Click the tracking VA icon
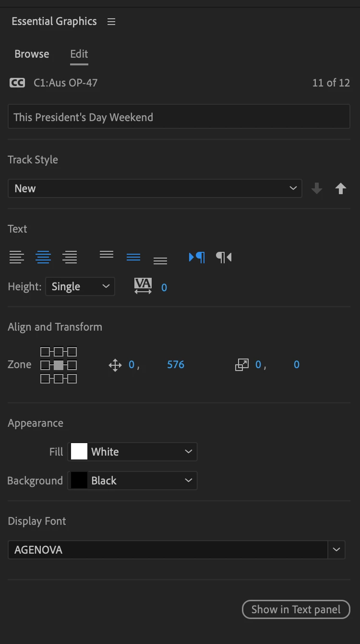Viewport: 360px width, 644px height. coord(143,286)
